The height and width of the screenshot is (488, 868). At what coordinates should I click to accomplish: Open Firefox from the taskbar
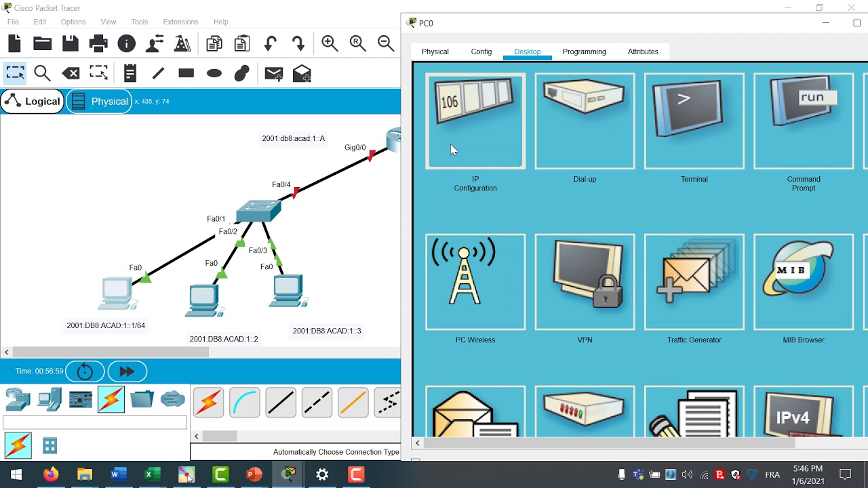(x=51, y=474)
